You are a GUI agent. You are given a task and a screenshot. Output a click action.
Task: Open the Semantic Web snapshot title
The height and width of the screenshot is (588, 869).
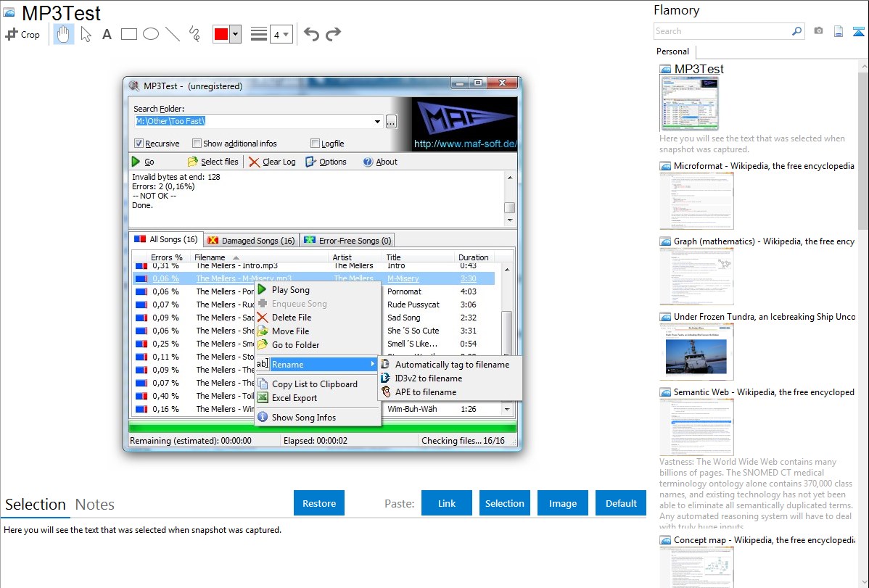764,392
